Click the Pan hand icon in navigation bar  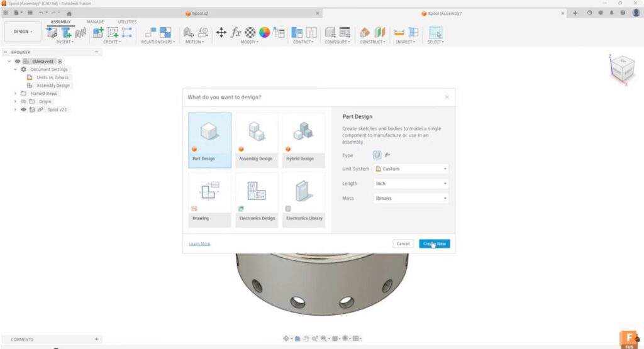(306, 338)
